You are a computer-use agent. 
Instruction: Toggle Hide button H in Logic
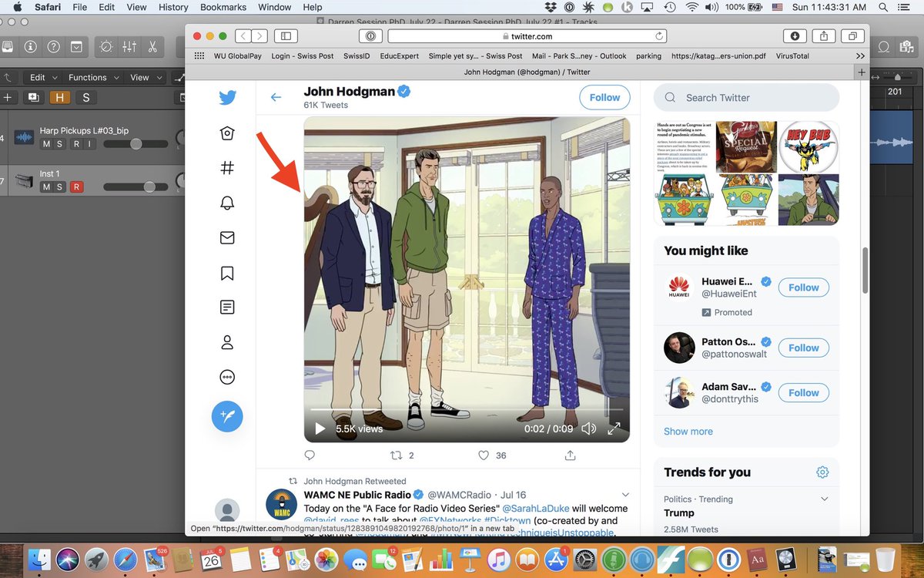[59, 97]
